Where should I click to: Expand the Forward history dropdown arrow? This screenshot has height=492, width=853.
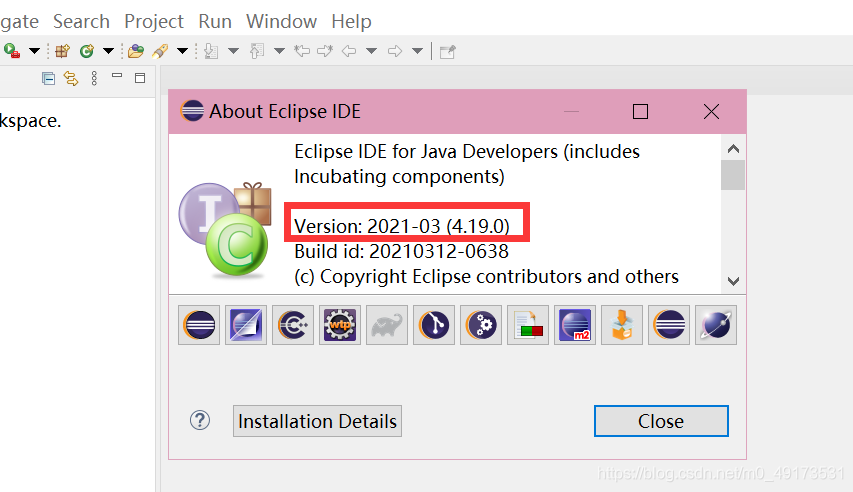click(x=417, y=51)
